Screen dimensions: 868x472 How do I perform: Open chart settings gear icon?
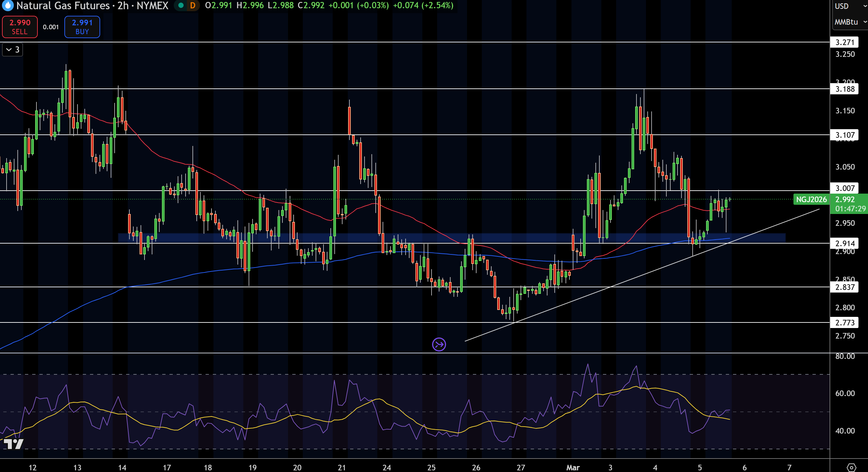tap(852, 467)
